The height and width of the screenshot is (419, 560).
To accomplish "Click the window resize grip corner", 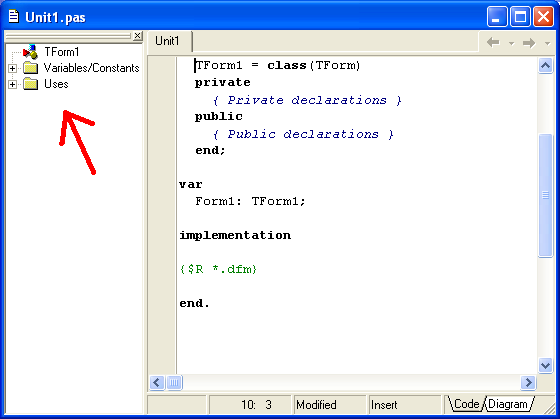I will (x=549, y=408).
